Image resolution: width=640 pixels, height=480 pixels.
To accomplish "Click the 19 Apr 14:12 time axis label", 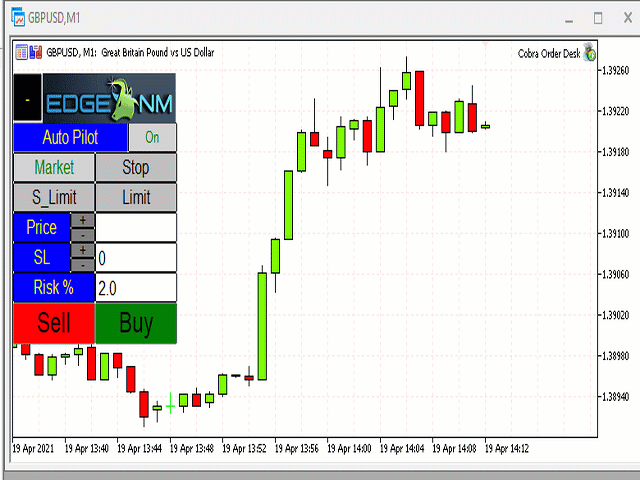I will tap(507, 449).
